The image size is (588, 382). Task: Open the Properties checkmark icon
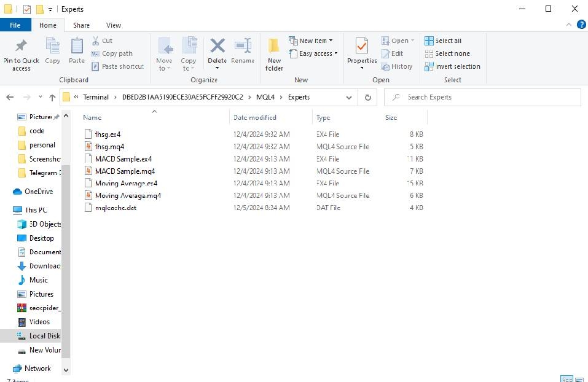[362, 45]
